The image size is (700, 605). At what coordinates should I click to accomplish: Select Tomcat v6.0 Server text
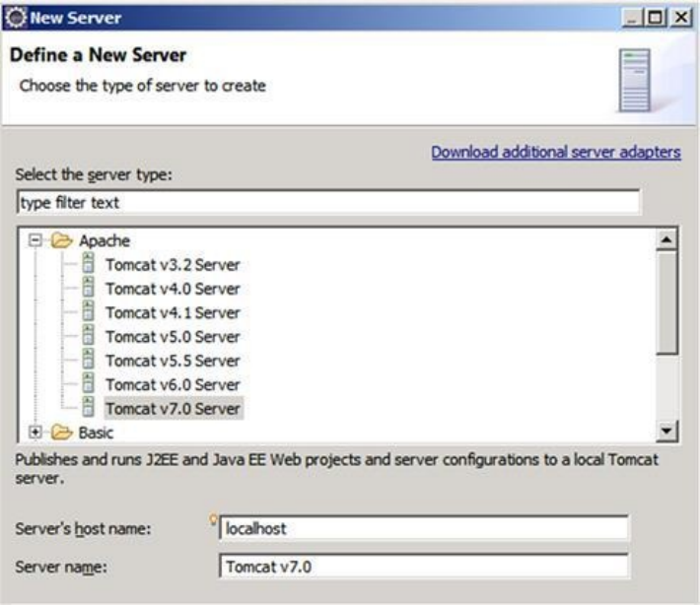[x=173, y=384]
